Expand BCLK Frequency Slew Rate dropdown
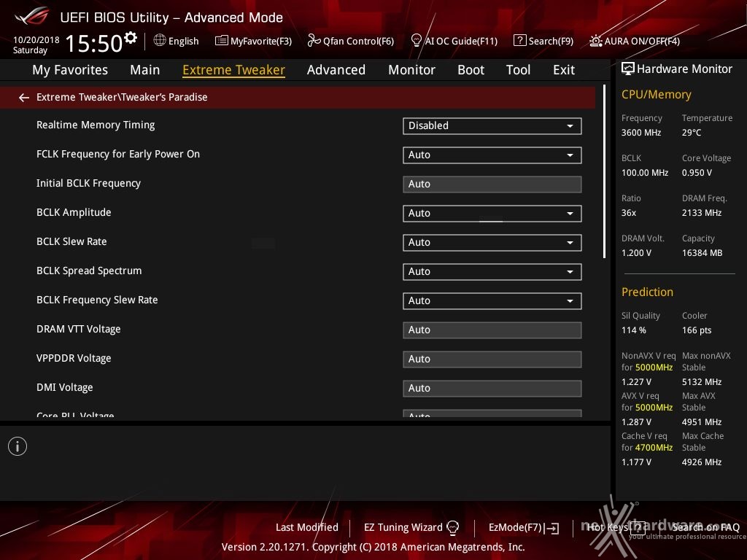 492,301
